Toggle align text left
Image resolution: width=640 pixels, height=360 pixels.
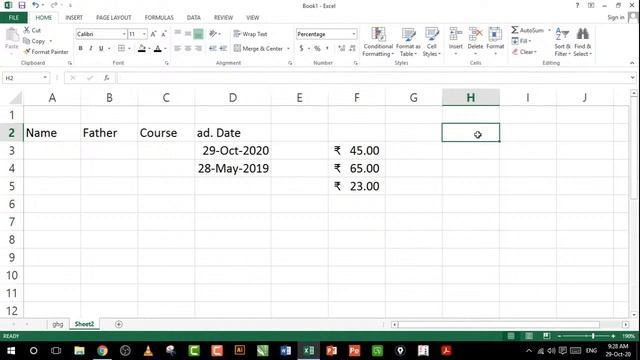(178, 49)
